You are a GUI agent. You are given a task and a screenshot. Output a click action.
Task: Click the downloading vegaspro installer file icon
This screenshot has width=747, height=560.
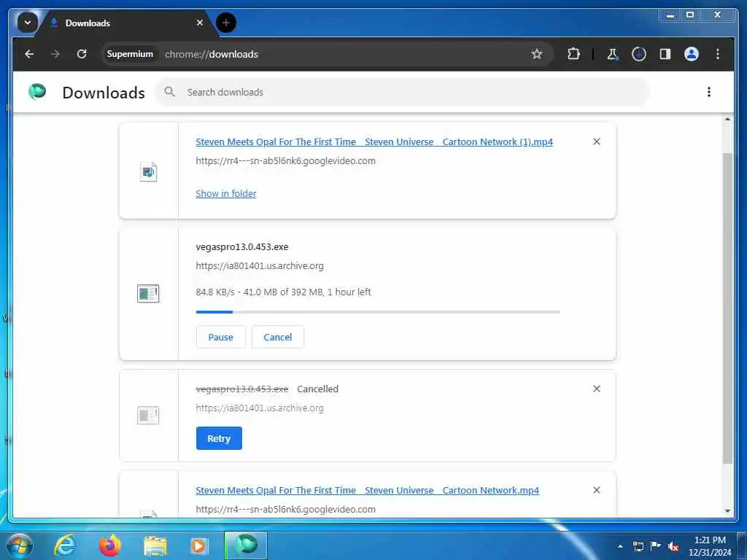click(148, 293)
